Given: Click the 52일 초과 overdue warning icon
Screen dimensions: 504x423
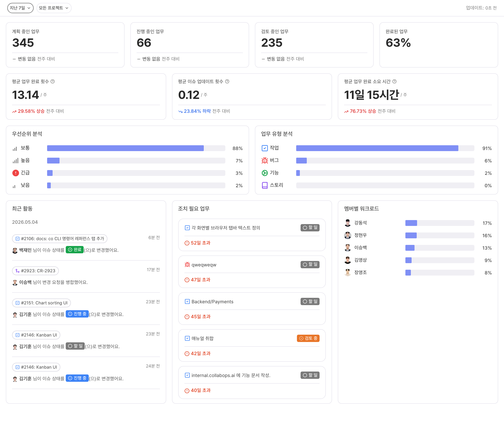Looking at the screenshot, I should 187,243.
